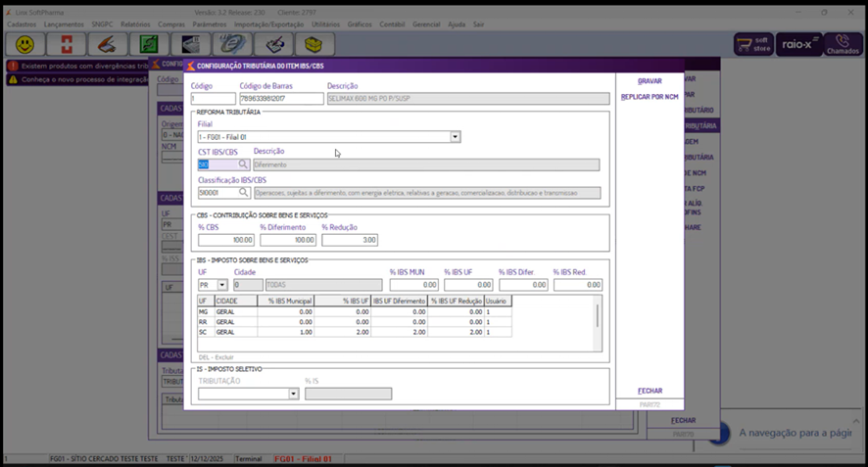The width and height of the screenshot is (868, 467).
Task: Click the red cross pharmacy toolbar icon
Action: pos(67,45)
